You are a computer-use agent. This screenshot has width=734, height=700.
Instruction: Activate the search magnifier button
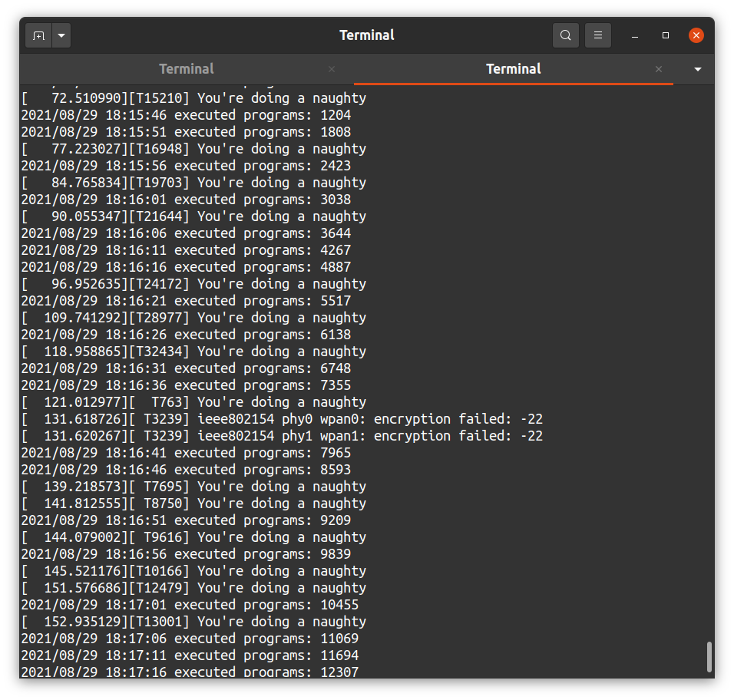[x=565, y=35]
